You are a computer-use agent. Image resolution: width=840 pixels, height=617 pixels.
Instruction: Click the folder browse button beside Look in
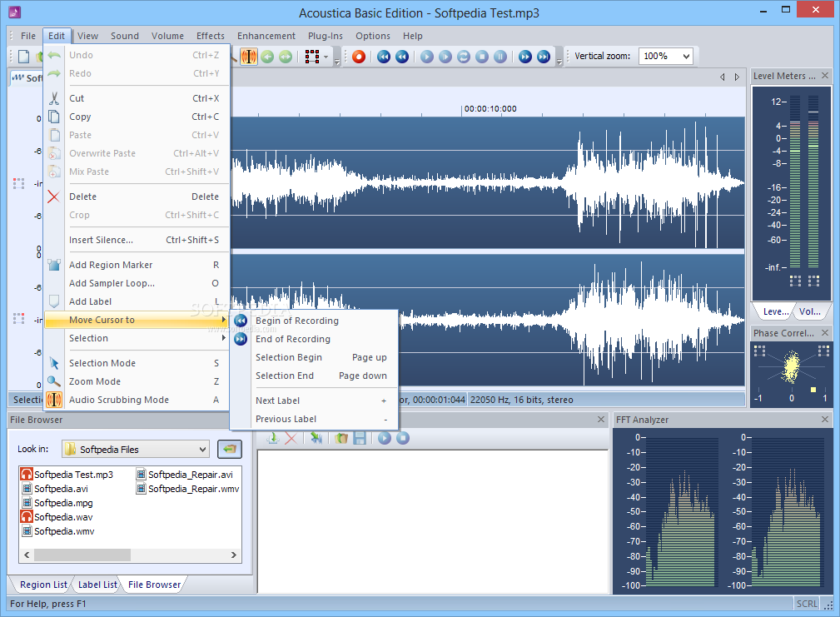230,449
